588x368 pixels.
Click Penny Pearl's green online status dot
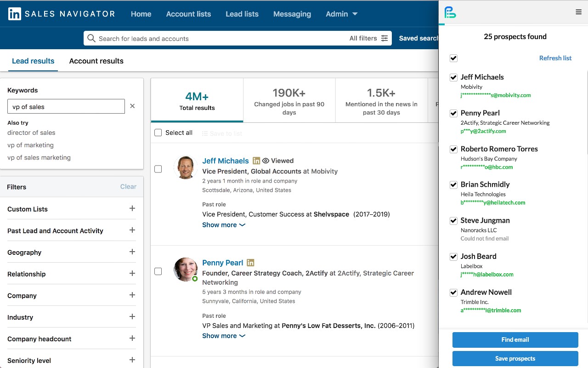pyautogui.click(x=195, y=279)
